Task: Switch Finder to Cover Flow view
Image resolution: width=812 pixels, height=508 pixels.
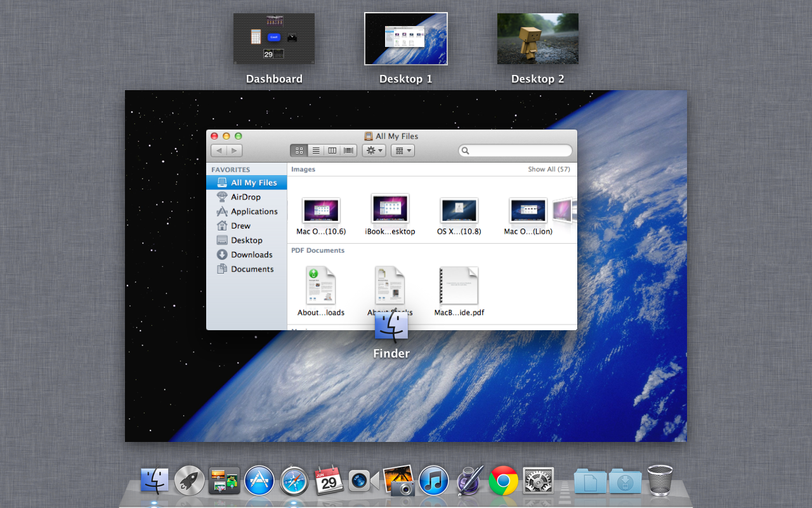Action: (349, 150)
